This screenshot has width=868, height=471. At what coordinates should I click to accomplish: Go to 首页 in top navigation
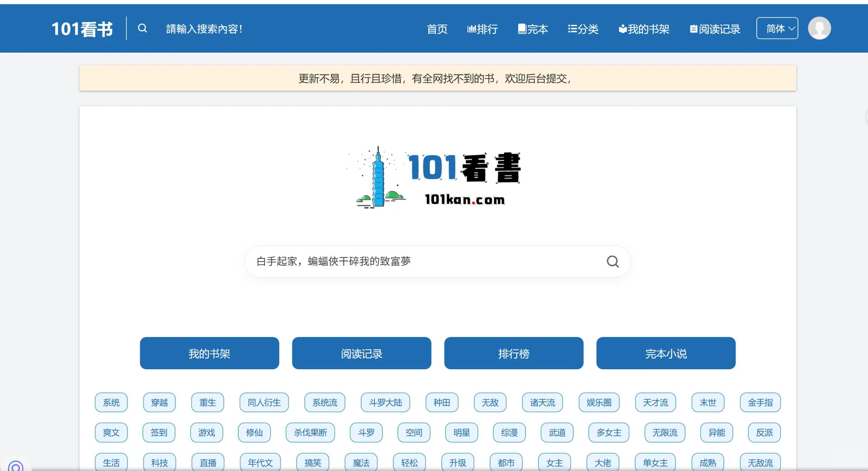tap(437, 29)
